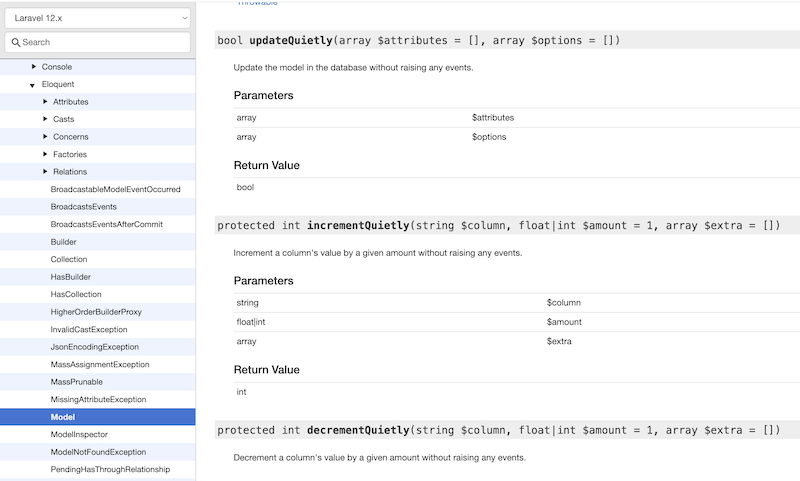
Task: Expand the Attributes folder arrow
Action: [45, 102]
